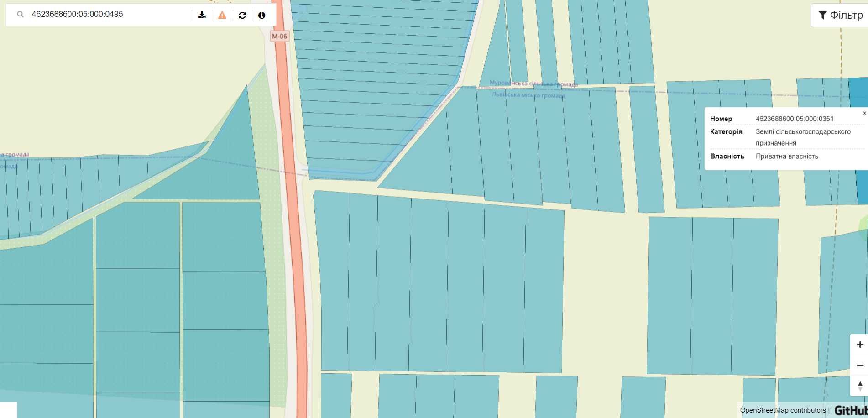The width and height of the screenshot is (868, 418).
Task: Open the OpenStreetMap contributors link
Action: (x=783, y=410)
